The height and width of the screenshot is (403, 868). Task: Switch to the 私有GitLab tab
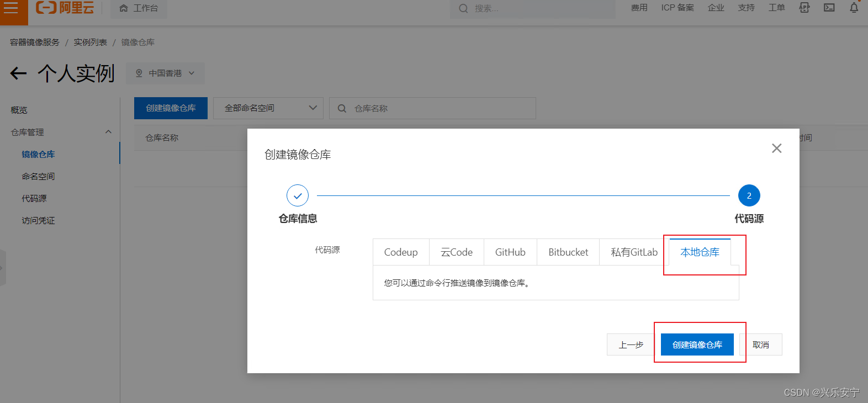(x=634, y=252)
